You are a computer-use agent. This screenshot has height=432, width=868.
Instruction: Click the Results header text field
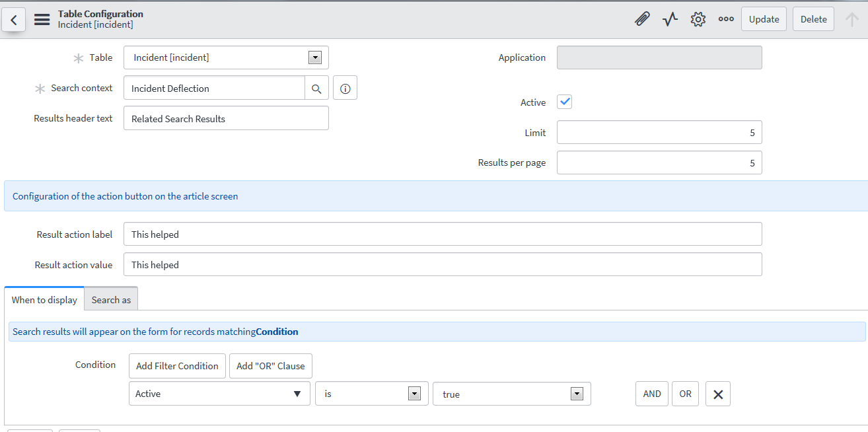pyautogui.click(x=226, y=119)
